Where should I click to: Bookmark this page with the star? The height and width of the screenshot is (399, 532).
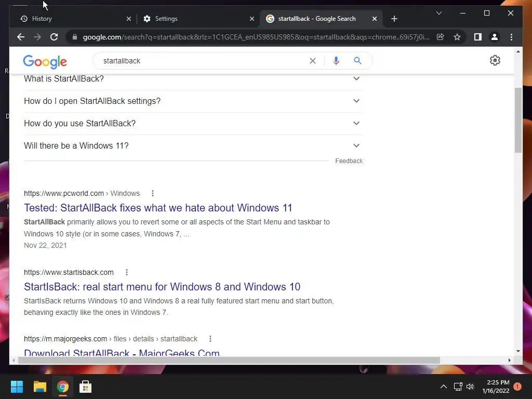pyautogui.click(x=457, y=37)
